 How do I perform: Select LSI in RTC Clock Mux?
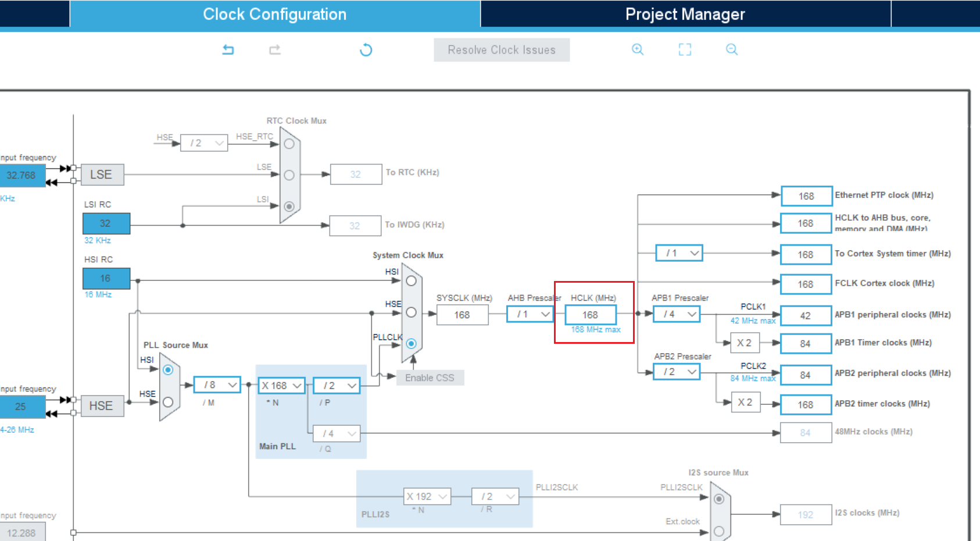[x=289, y=206]
